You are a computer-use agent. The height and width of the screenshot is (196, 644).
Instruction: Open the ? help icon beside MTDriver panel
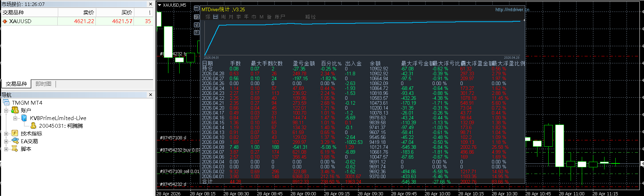click(197, 33)
